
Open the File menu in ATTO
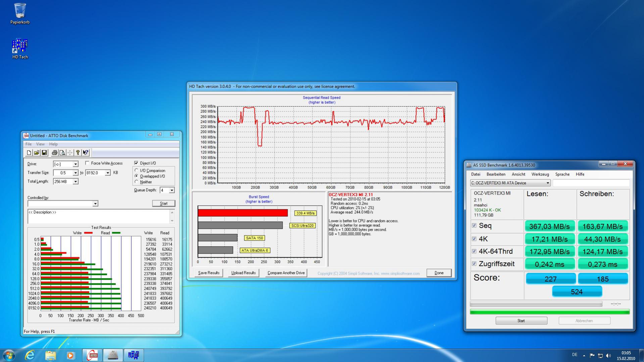coord(29,144)
